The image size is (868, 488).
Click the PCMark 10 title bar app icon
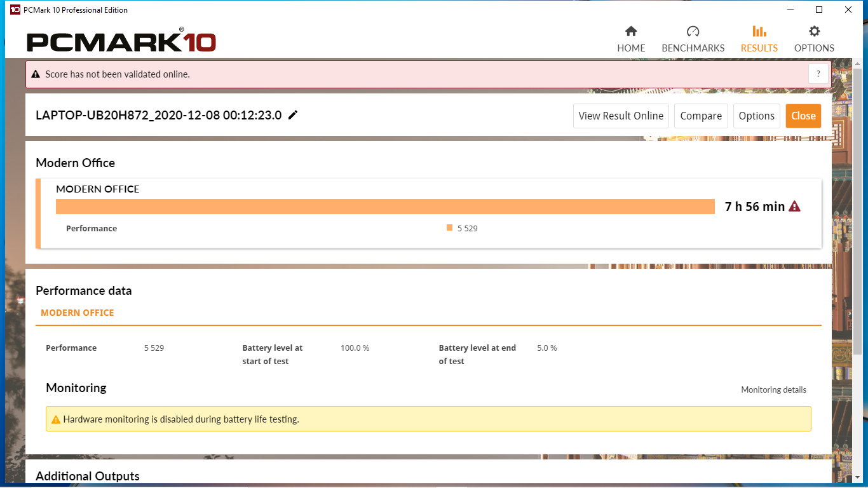(x=15, y=10)
